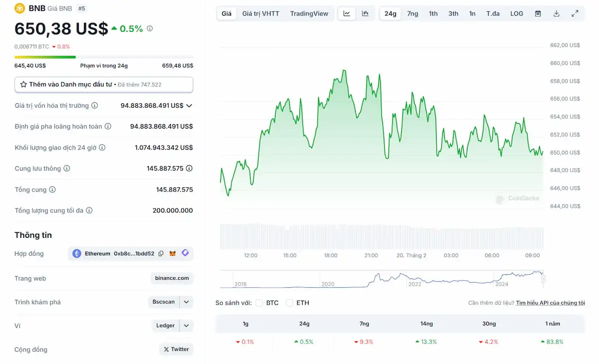
Task: Click the total supply info icon
Action: 52,189
